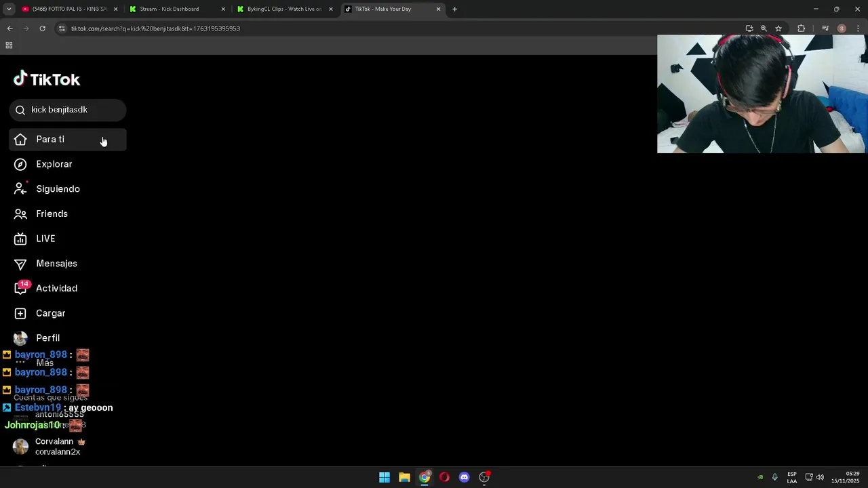Click the TikTok logo

pyautogui.click(x=47, y=79)
